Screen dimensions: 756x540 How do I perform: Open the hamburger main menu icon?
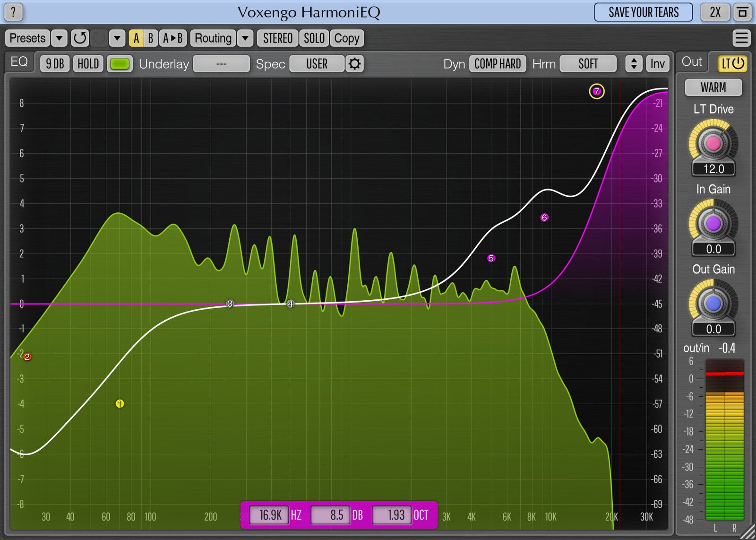click(x=741, y=38)
